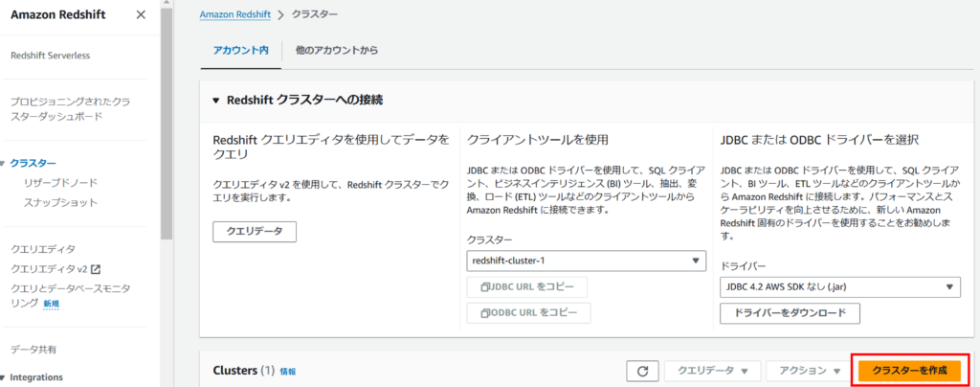Select the アカウント内 tab
980x387 pixels.
pos(240,50)
